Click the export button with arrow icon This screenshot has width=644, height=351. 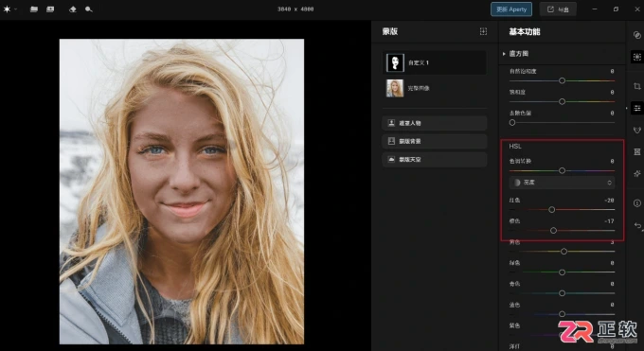(558, 9)
